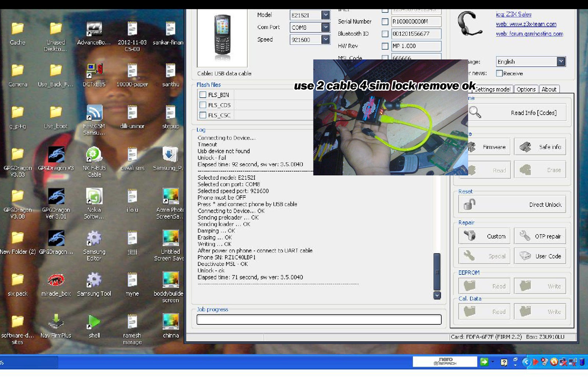Open the GPGDragon V3 desktop icon
This screenshot has height=392, width=588.
coord(56,159)
